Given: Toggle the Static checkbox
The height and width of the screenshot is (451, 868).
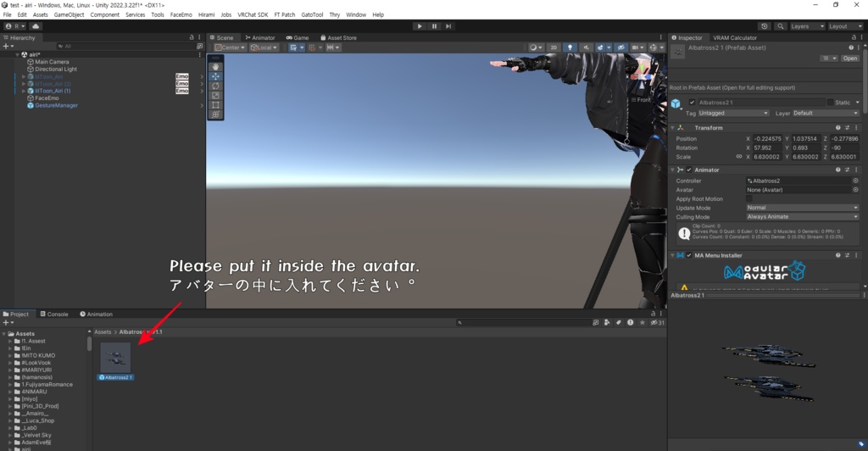Looking at the screenshot, I should coord(831,103).
